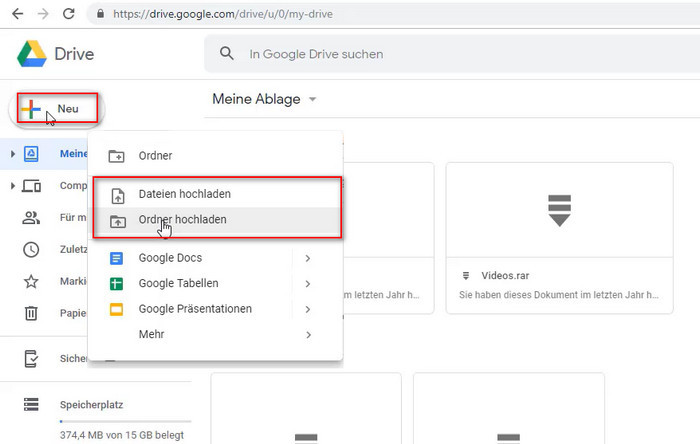Select Google Präsentationen menu entry
This screenshot has width=700, height=444.
pos(215,309)
